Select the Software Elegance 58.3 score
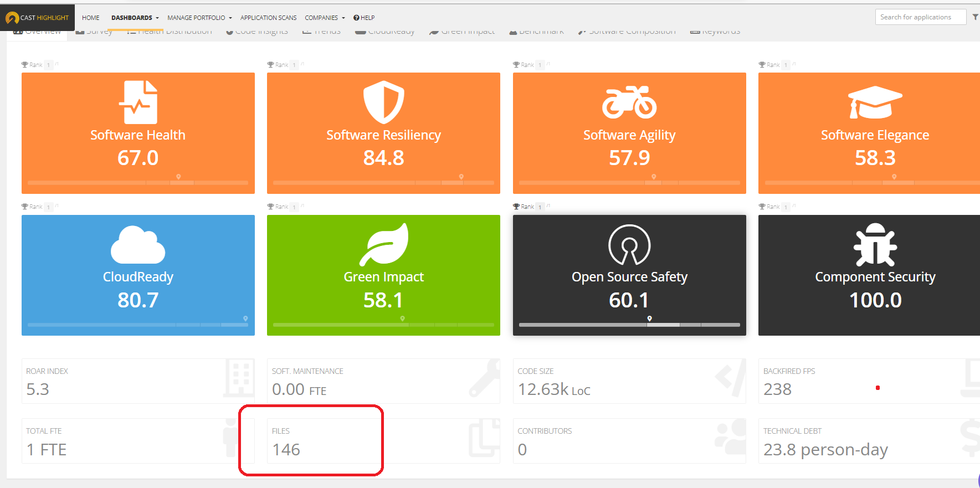The width and height of the screenshot is (980, 488). pyautogui.click(x=875, y=158)
